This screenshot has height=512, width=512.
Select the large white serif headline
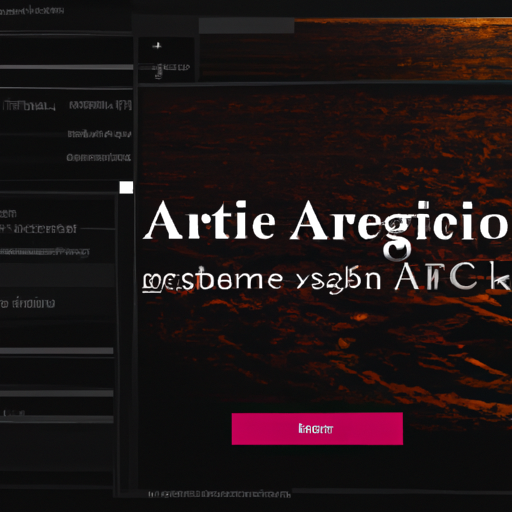click(x=327, y=222)
